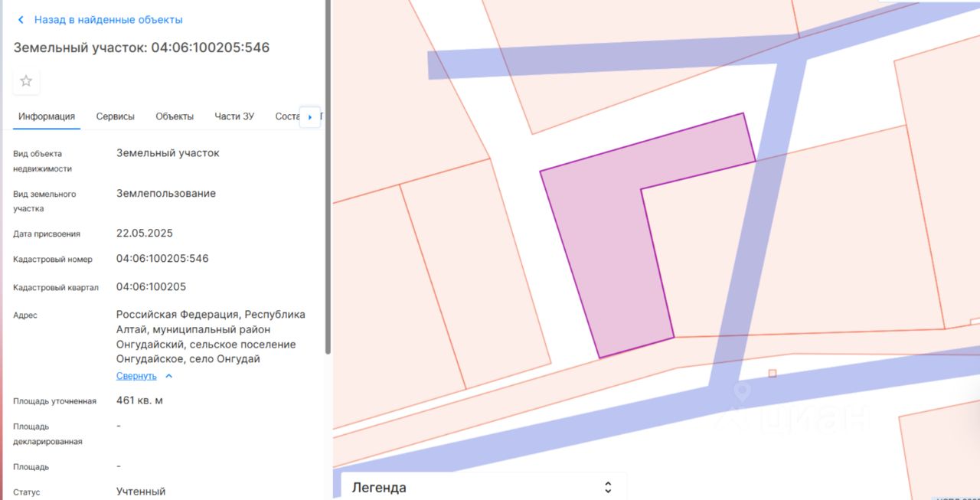Click the area value 461 кв. м
This screenshot has width=980, height=500.
(139, 400)
